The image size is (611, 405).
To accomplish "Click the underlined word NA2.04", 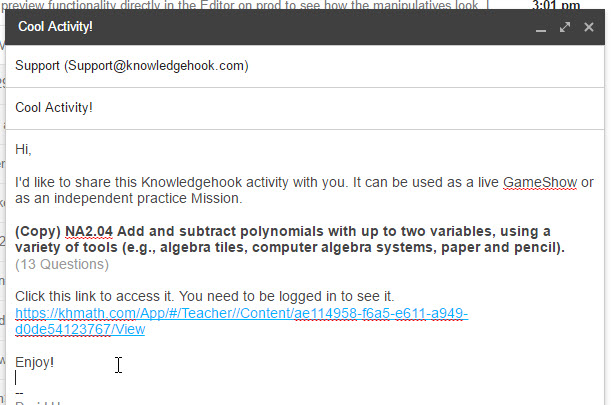I will click(89, 232).
